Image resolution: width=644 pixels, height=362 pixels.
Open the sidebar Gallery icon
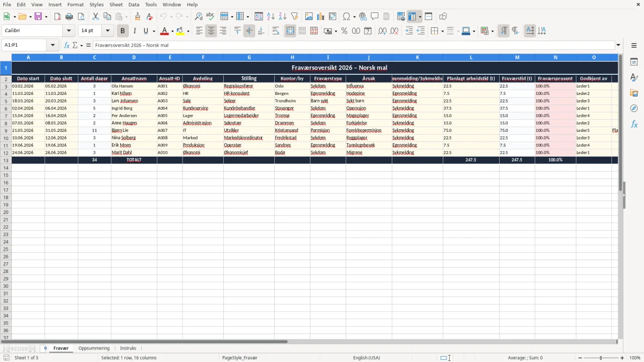[634, 93]
